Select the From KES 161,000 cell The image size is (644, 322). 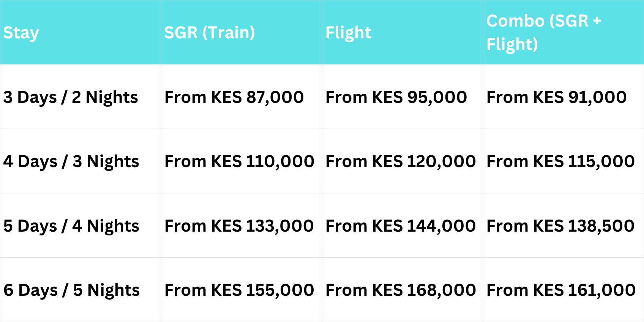coord(561,290)
